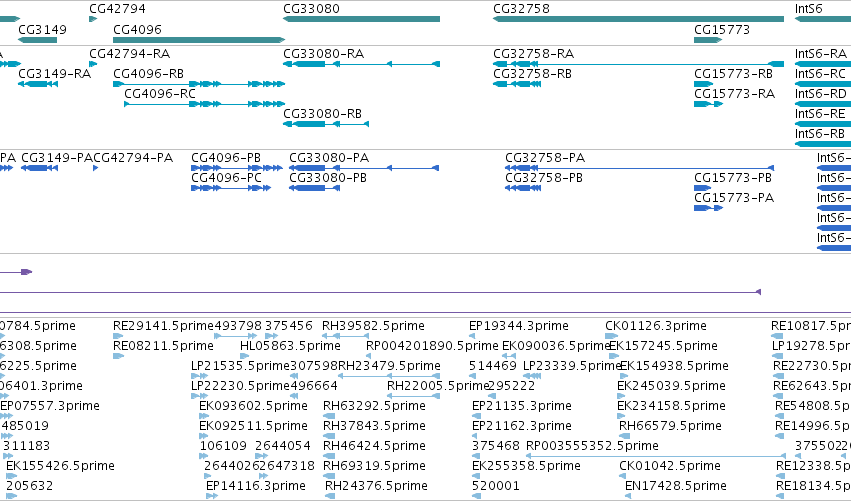Select EST CK01126.3prime

coord(612,336)
